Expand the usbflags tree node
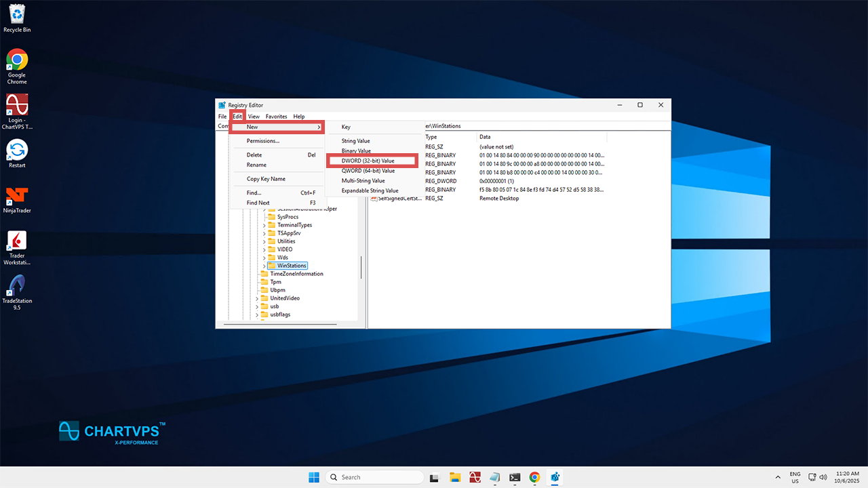The height and width of the screenshot is (488, 868). (257, 314)
